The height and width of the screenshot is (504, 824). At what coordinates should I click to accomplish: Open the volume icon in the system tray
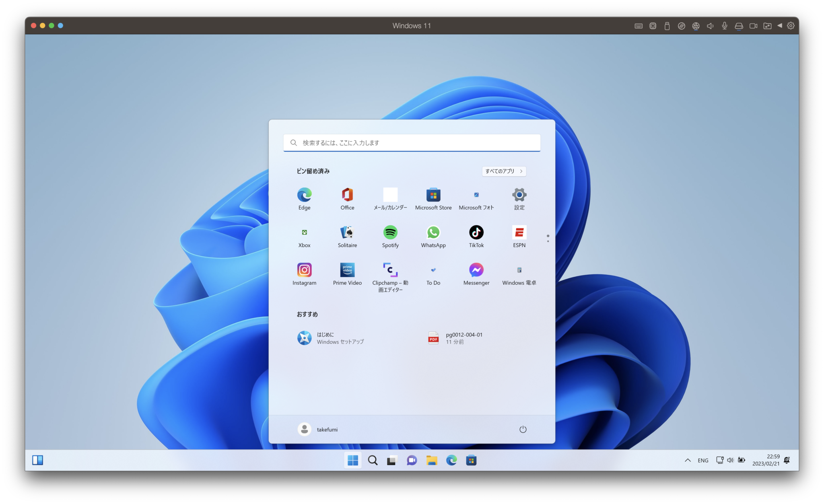tap(730, 460)
